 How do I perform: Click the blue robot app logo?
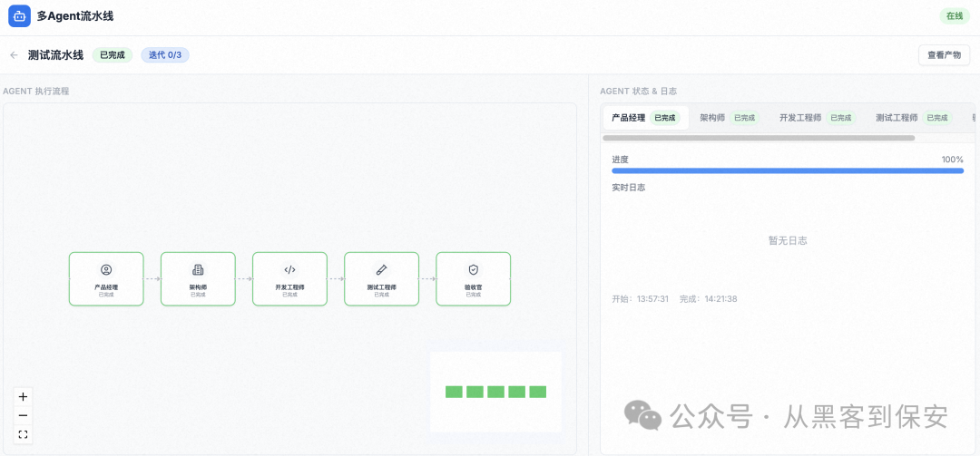19,16
